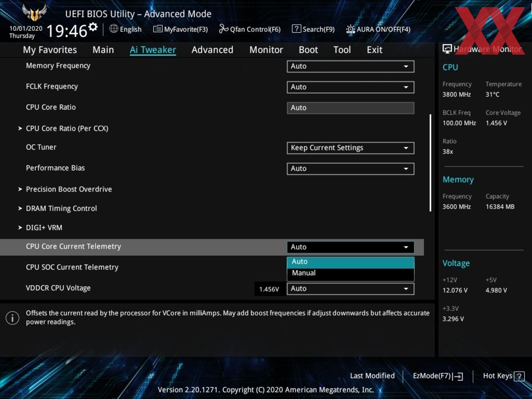Click the 31°C temperature value

click(492, 95)
